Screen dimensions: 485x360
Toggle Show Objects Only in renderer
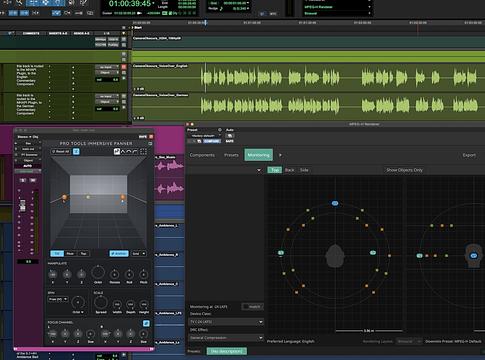[x=404, y=170]
